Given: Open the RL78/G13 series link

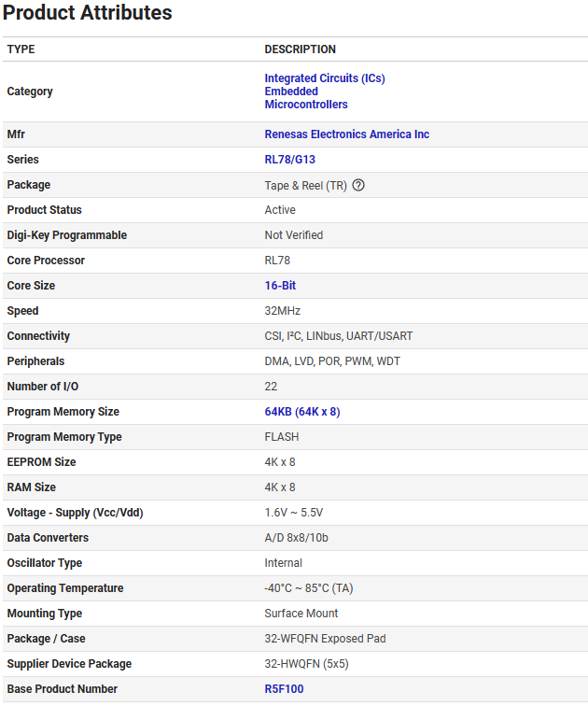Looking at the screenshot, I should (x=289, y=160).
